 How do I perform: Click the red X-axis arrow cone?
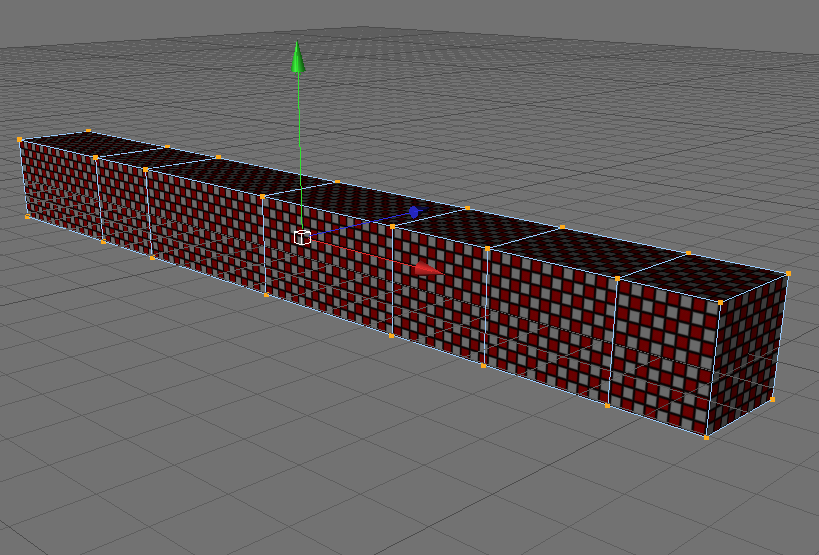(428, 268)
